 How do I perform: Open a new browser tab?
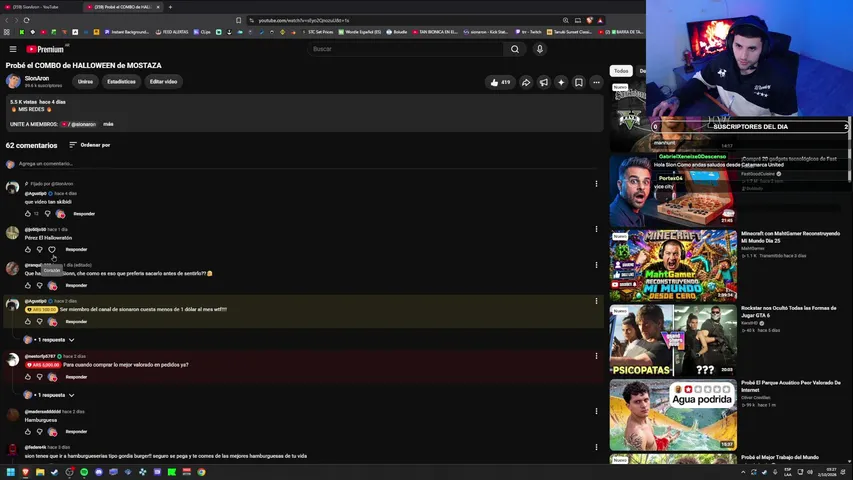point(170,7)
